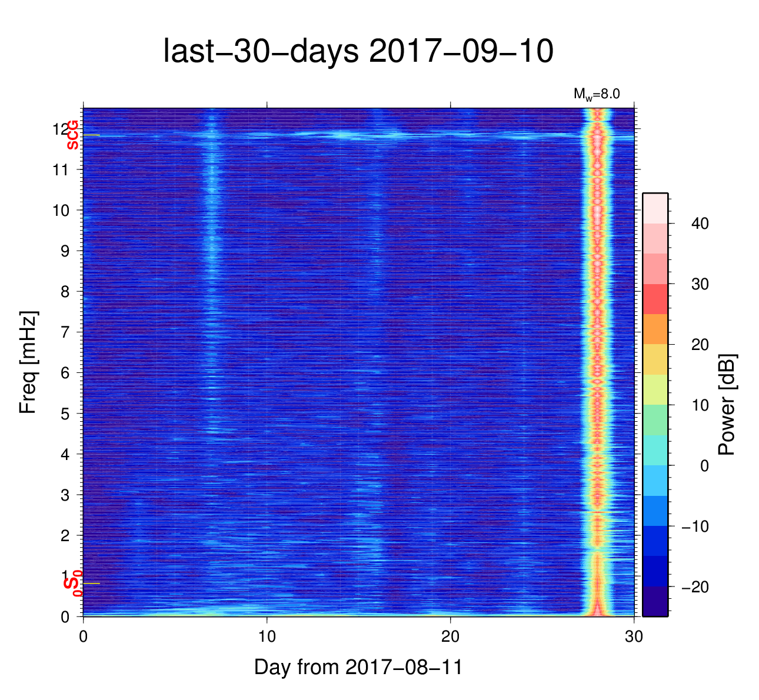Image resolution: width=759 pixels, height=700 pixels.
Task: Click the plot title "last-30-days 2017-09-10"
Action: [358, 52]
